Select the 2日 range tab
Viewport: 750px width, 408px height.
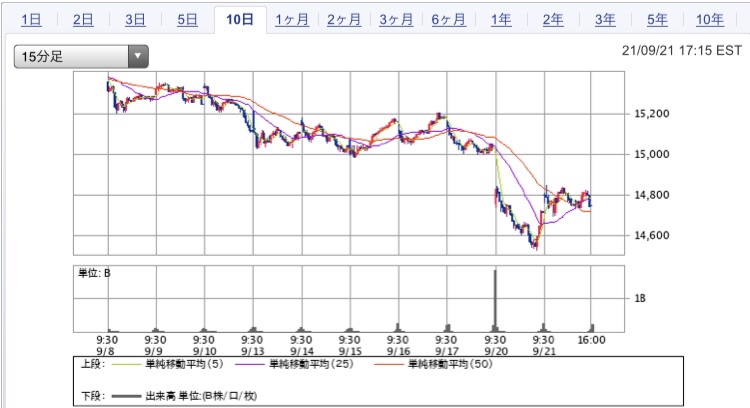click(83, 20)
